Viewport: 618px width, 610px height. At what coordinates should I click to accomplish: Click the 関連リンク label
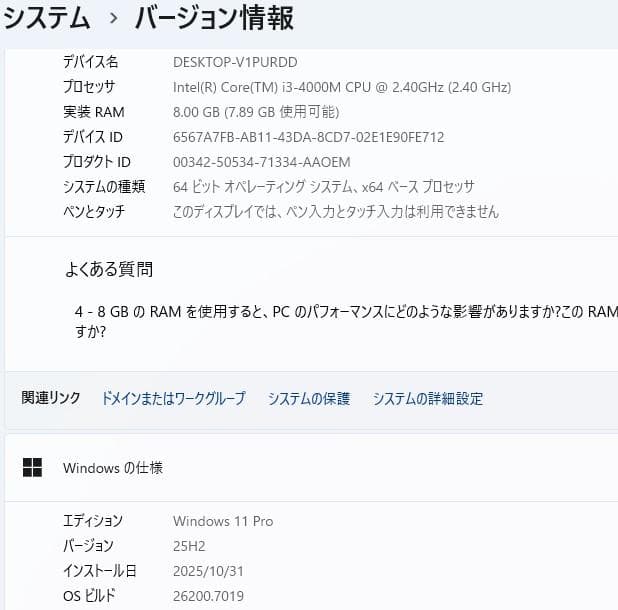tap(51, 398)
